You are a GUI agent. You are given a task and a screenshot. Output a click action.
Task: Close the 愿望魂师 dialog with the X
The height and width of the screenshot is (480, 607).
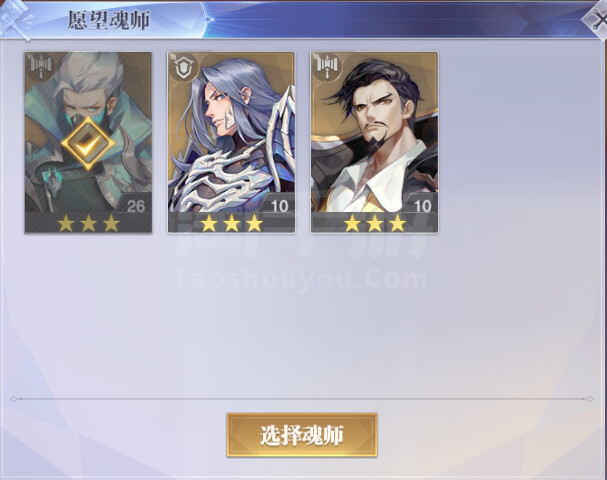(597, 21)
